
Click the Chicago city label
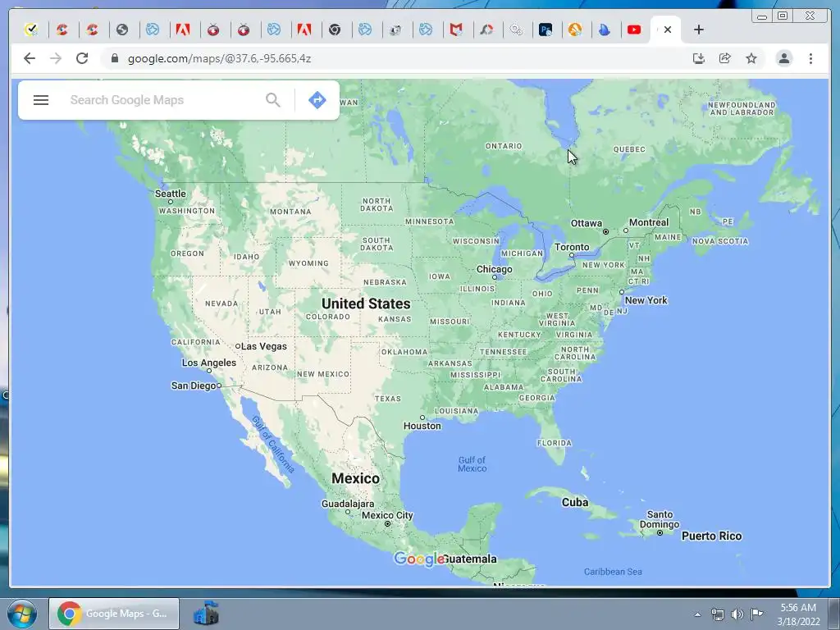(495, 269)
